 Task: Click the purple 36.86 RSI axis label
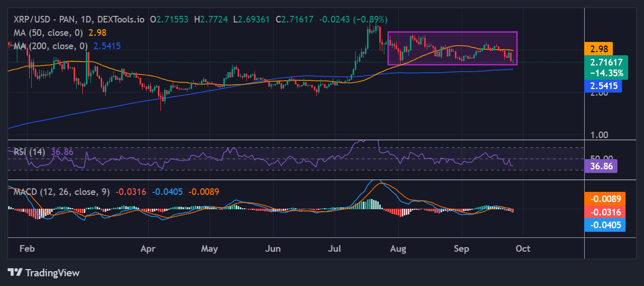601,166
